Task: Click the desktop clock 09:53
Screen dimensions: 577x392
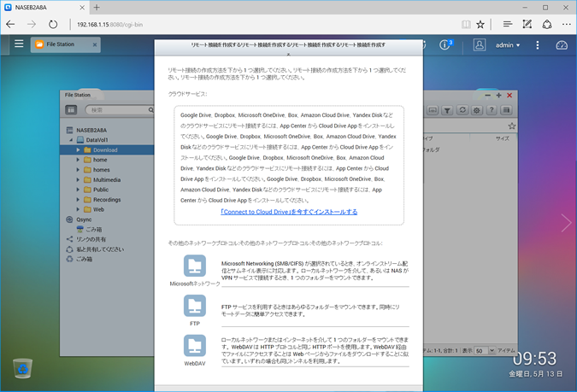Action: point(534,359)
